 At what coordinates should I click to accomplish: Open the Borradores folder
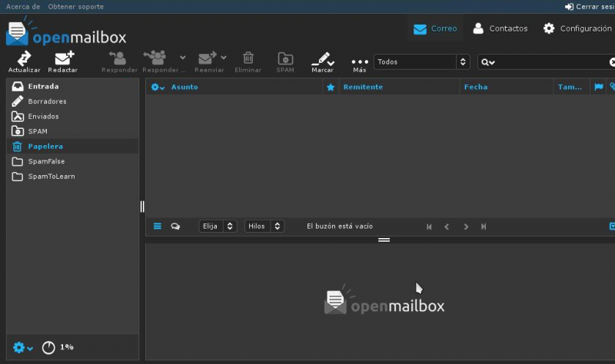pyautogui.click(x=72, y=101)
